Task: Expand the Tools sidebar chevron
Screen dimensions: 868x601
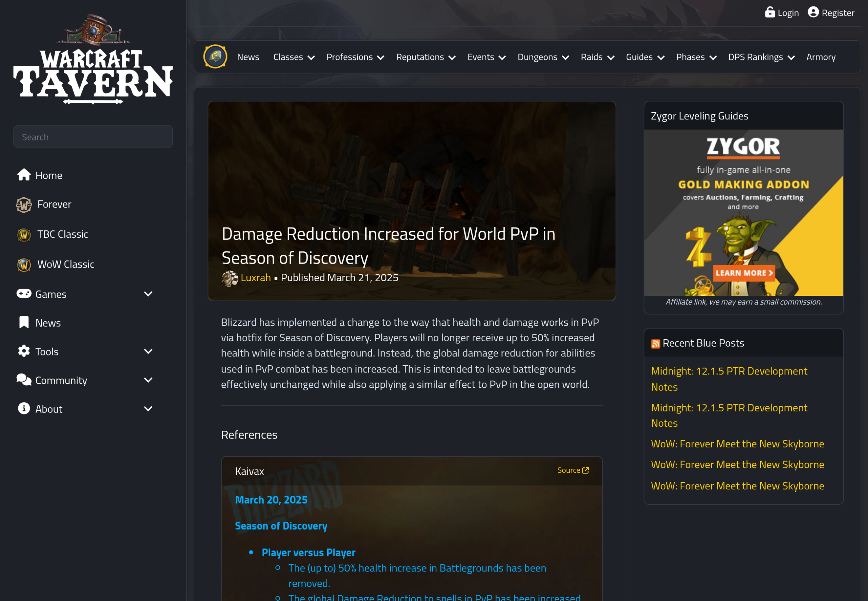Action: (148, 351)
